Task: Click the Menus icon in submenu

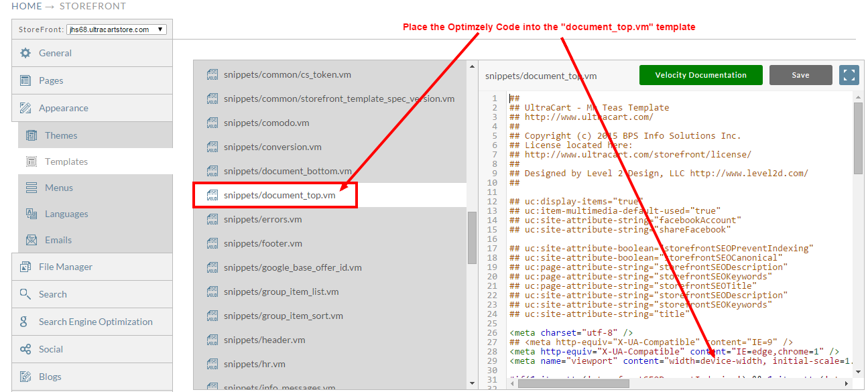Action: click(x=32, y=188)
